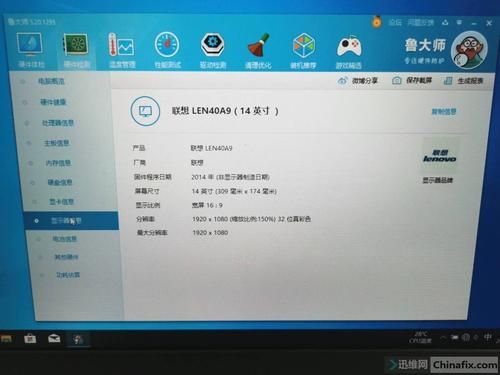The image size is (500, 375).
Task: Open the title bar dropdown menu arrow
Action: 459,23
